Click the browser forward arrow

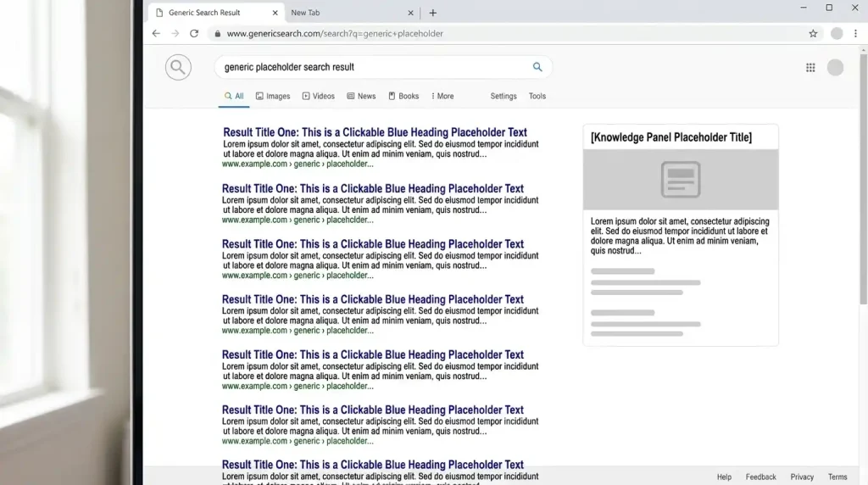[175, 33]
